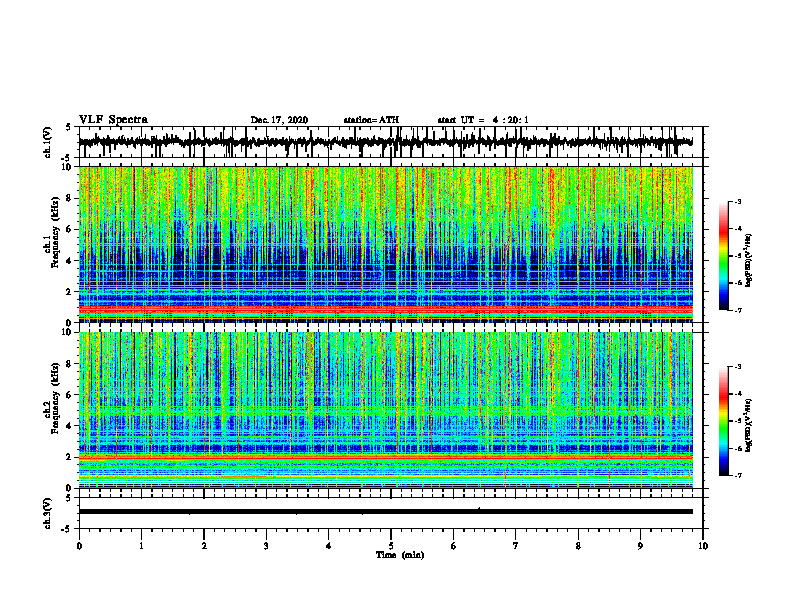Click the "-3" tick on ch.1 colorbar
Screen dimensions: 792x612
click(x=738, y=201)
